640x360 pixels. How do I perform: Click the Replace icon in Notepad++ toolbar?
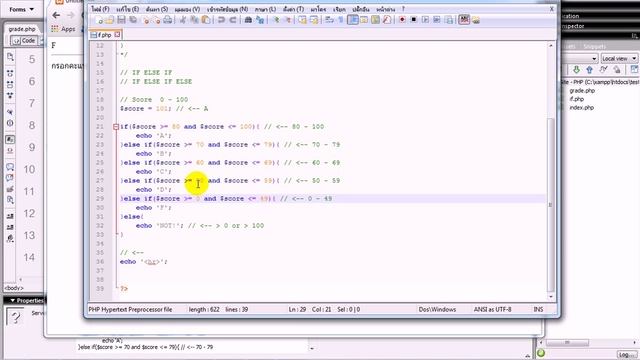pyautogui.click(x=260, y=20)
